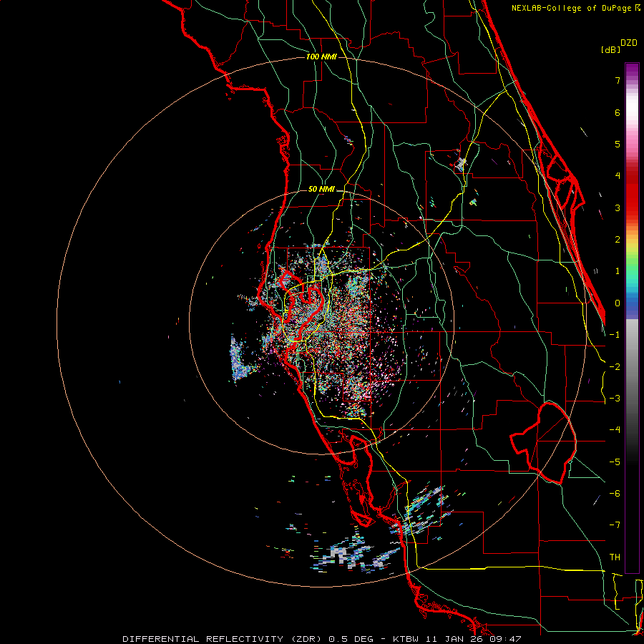Click the -3 dB label on color scale

point(615,399)
